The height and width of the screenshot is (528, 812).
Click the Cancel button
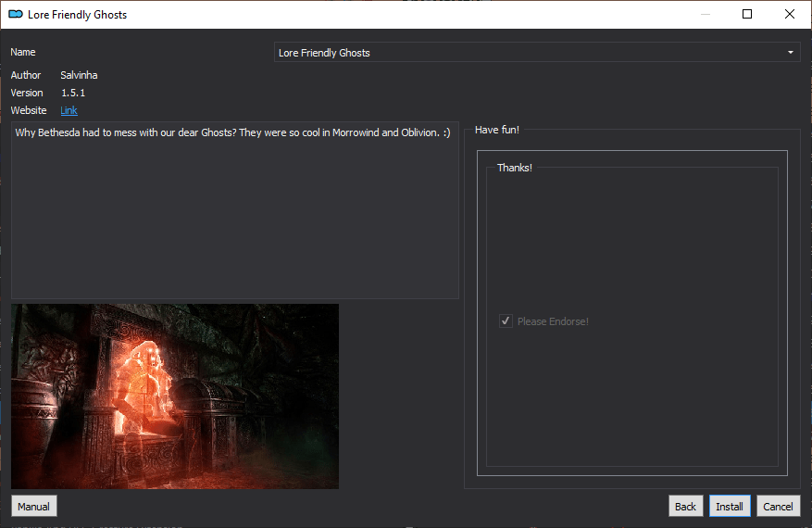(x=778, y=507)
